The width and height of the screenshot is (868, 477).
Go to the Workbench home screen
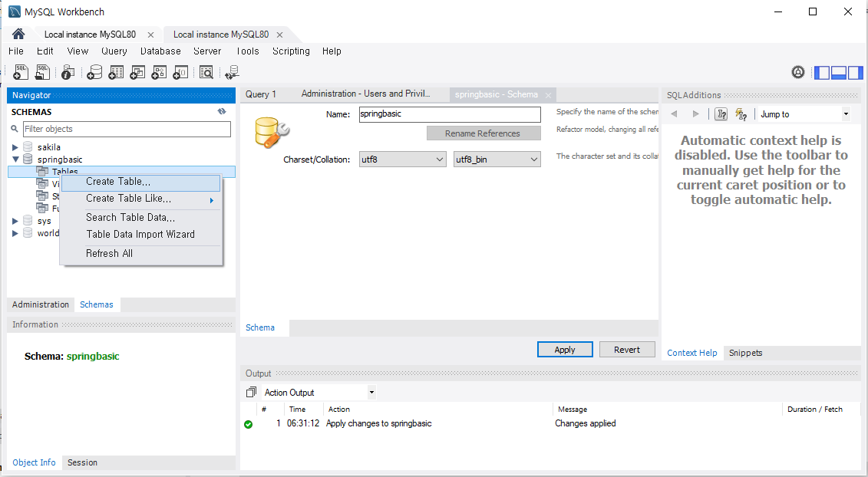click(x=18, y=34)
